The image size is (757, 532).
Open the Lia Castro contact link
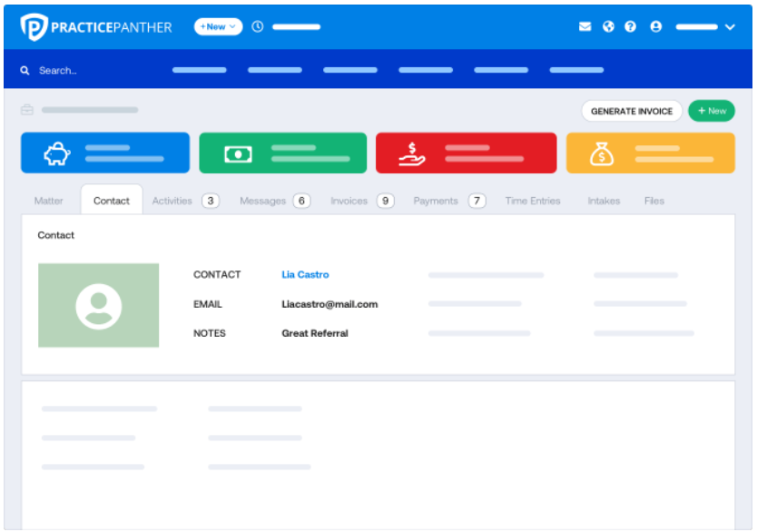(x=305, y=275)
